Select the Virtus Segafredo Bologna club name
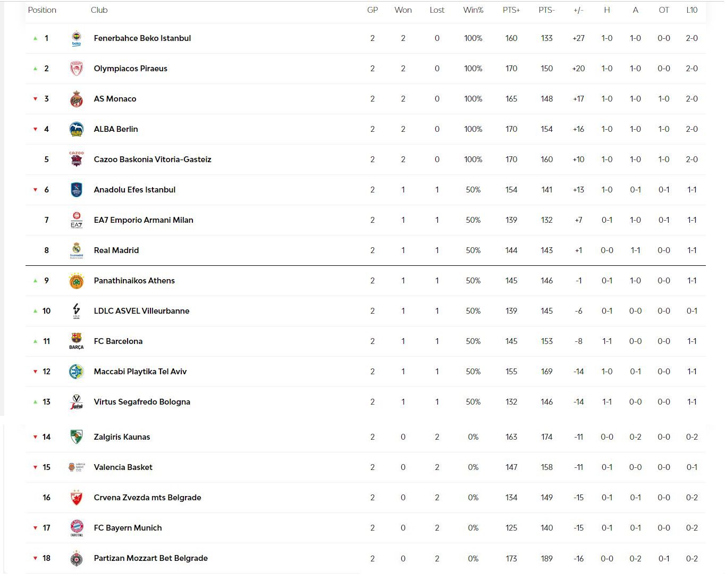Screen dimensions: 725x588 tap(142, 402)
